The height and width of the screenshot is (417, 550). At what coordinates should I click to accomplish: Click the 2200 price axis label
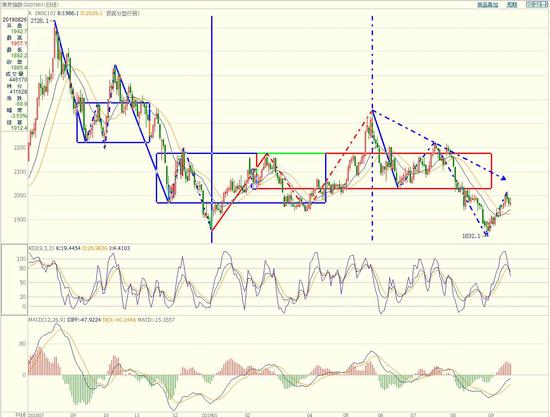tap(20, 148)
